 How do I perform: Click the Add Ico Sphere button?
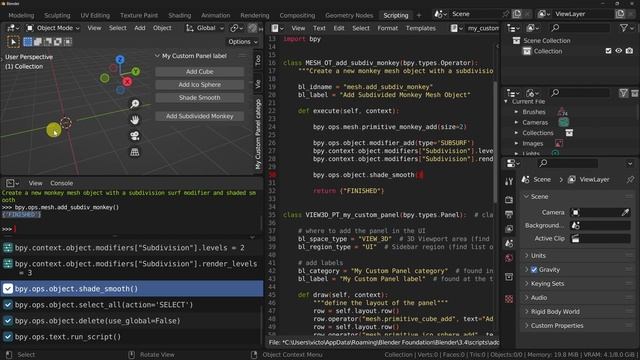click(x=200, y=84)
